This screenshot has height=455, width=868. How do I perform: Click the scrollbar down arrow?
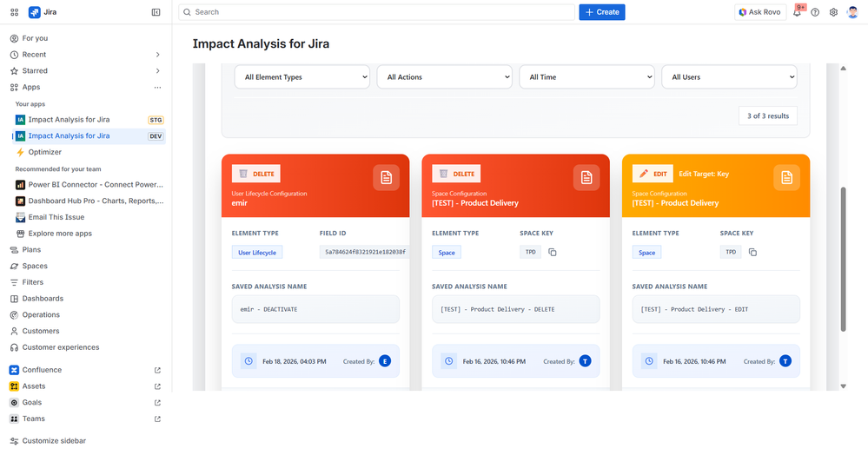click(x=843, y=386)
